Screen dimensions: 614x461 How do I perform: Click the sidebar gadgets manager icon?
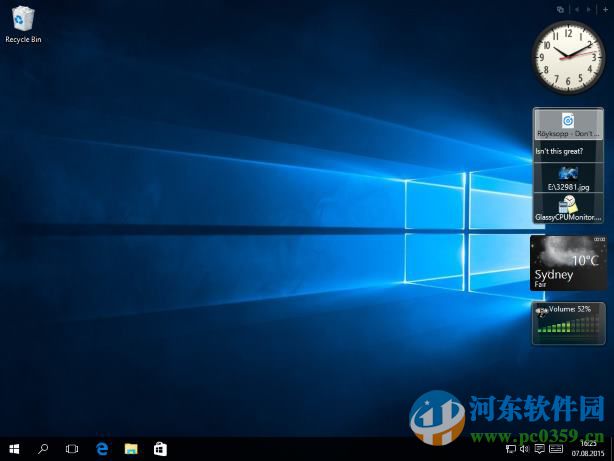click(560, 10)
